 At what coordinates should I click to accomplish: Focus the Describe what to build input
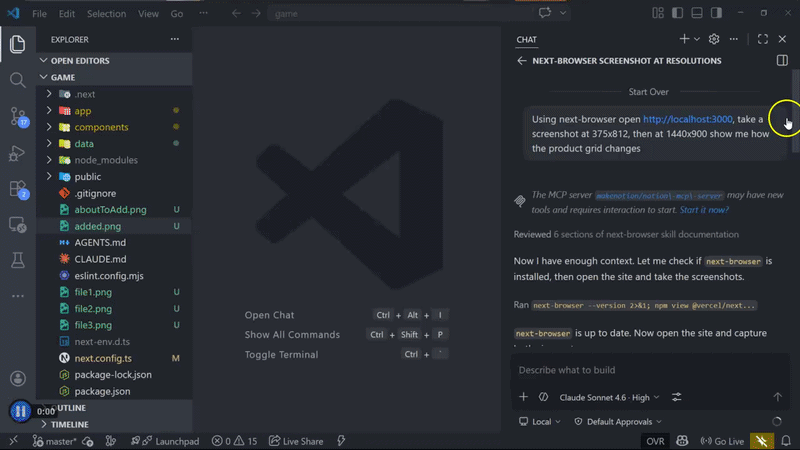click(650, 370)
